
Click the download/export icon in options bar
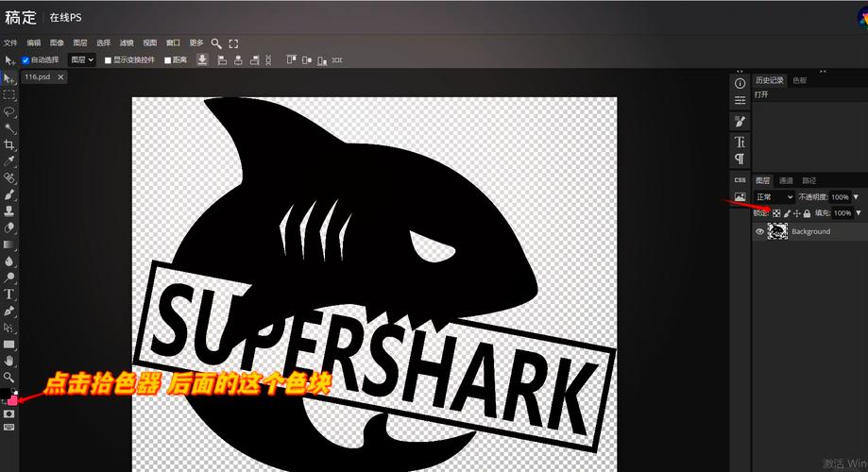point(203,59)
